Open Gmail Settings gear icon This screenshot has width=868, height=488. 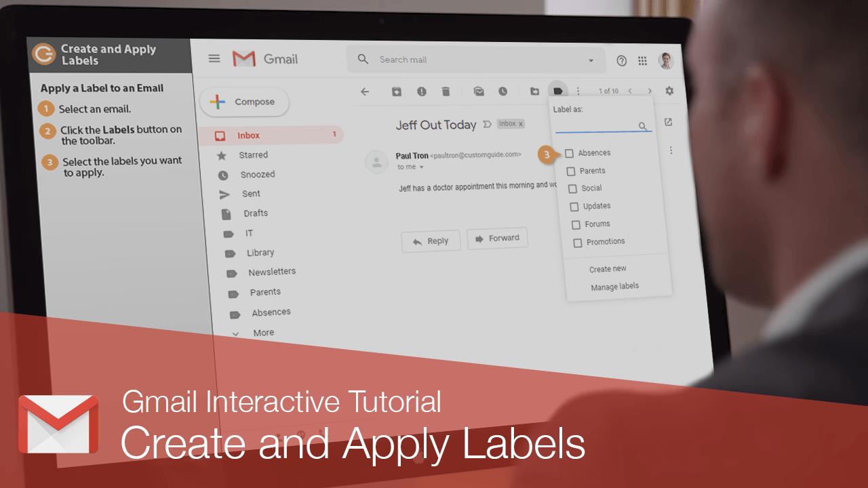669,89
